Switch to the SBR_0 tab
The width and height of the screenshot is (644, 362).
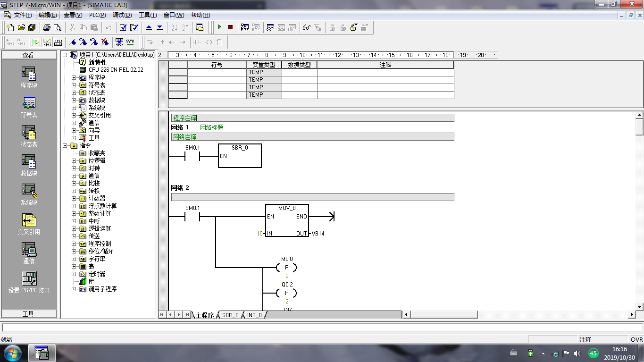pyautogui.click(x=230, y=315)
